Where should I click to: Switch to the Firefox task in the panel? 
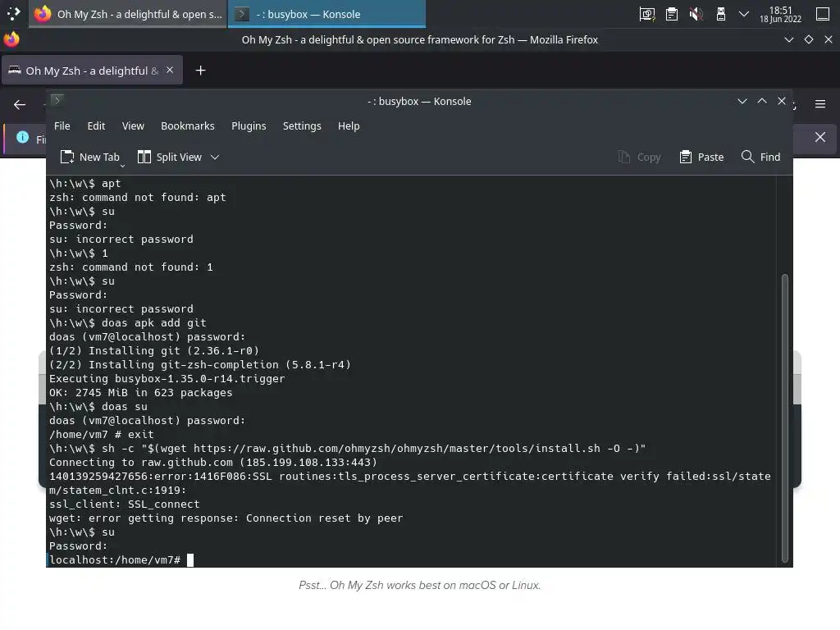point(127,14)
